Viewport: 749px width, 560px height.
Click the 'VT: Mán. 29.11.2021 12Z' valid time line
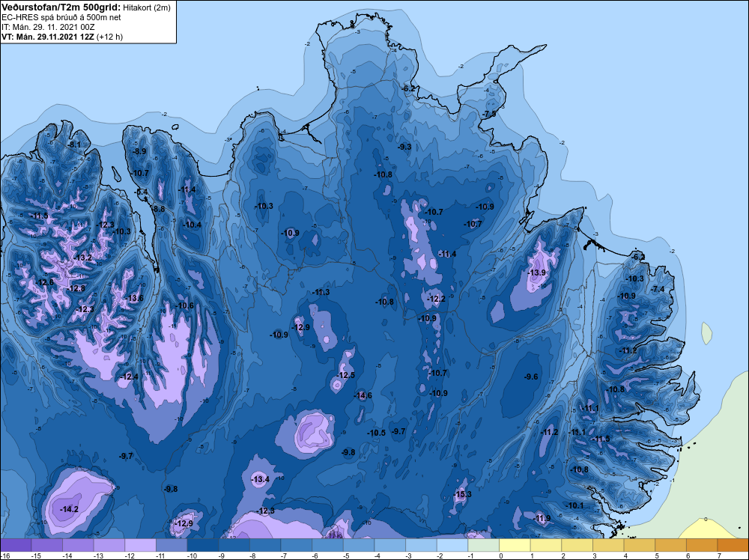point(48,37)
